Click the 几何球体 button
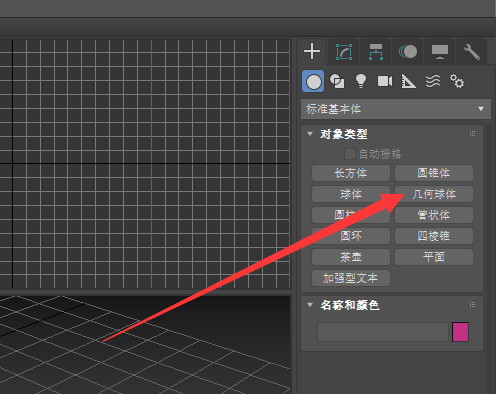This screenshot has height=394, width=496. tap(434, 194)
